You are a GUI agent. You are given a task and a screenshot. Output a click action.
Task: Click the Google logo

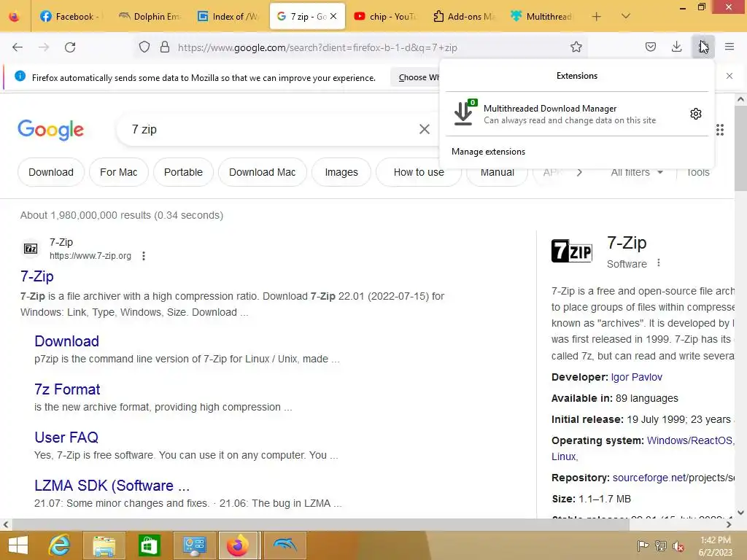pos(51,130)
